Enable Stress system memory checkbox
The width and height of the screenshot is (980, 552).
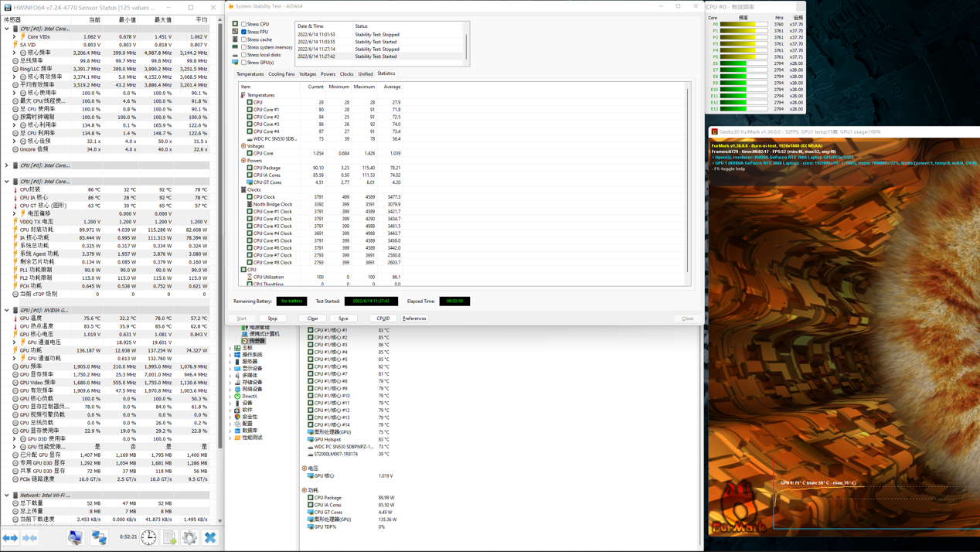point(244,47)
